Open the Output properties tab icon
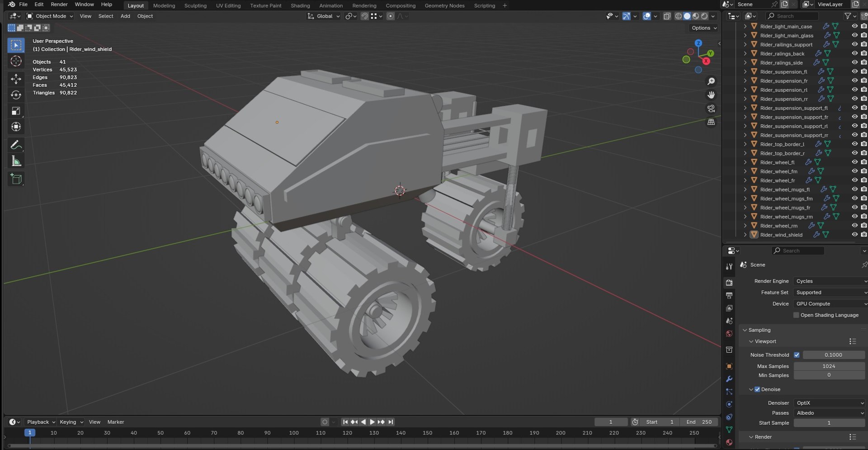Image resolution: width=868 pixels, height=450 pixels. (729, 295)
